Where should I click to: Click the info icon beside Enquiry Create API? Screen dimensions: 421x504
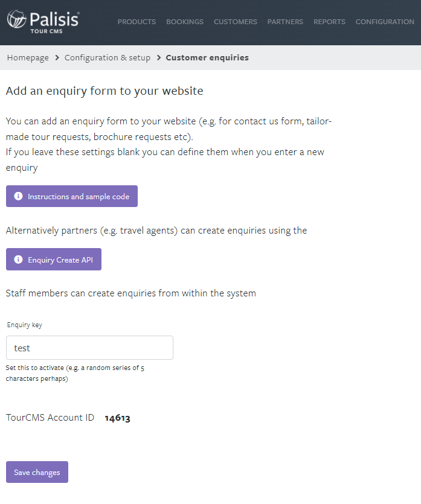tap(18, 260)
